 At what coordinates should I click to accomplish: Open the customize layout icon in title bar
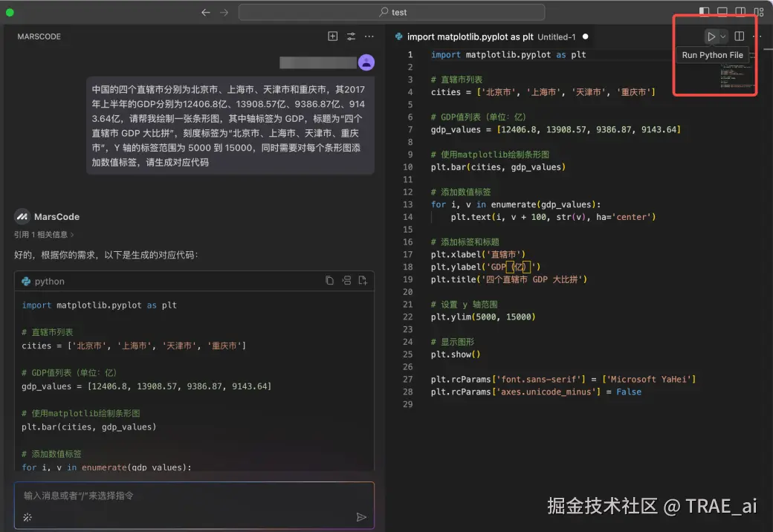[758, 12]
